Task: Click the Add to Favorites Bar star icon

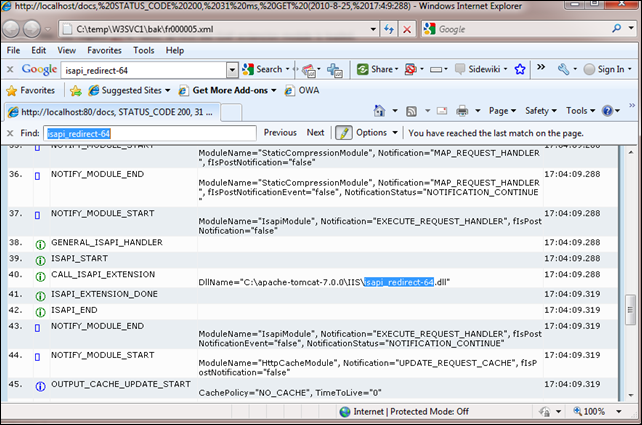Action: (76, 90)
